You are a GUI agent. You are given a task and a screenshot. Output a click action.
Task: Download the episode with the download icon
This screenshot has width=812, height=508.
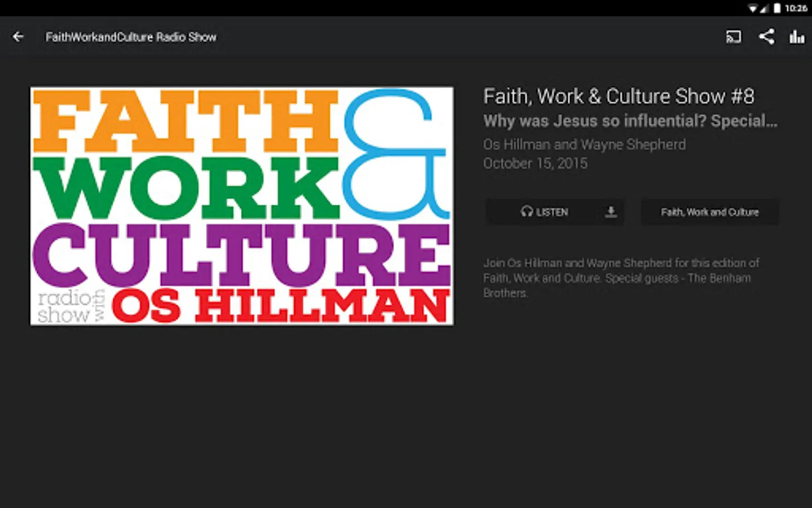coord(611,212)
